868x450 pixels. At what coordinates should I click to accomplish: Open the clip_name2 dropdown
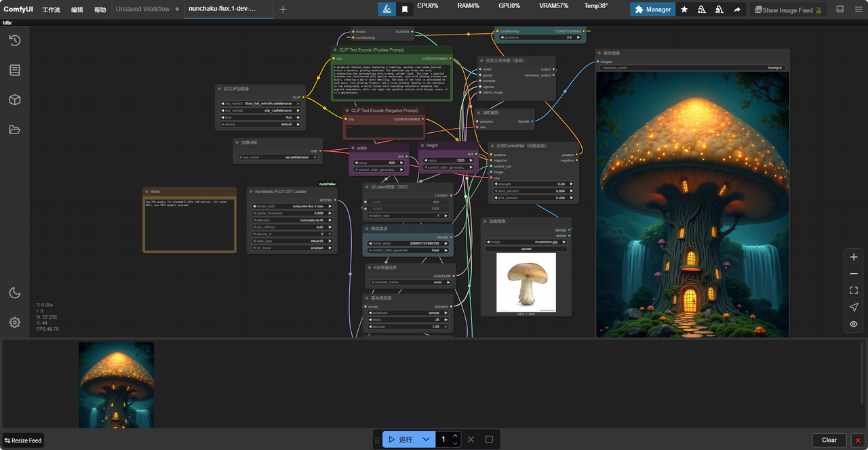tap(261, 110)
